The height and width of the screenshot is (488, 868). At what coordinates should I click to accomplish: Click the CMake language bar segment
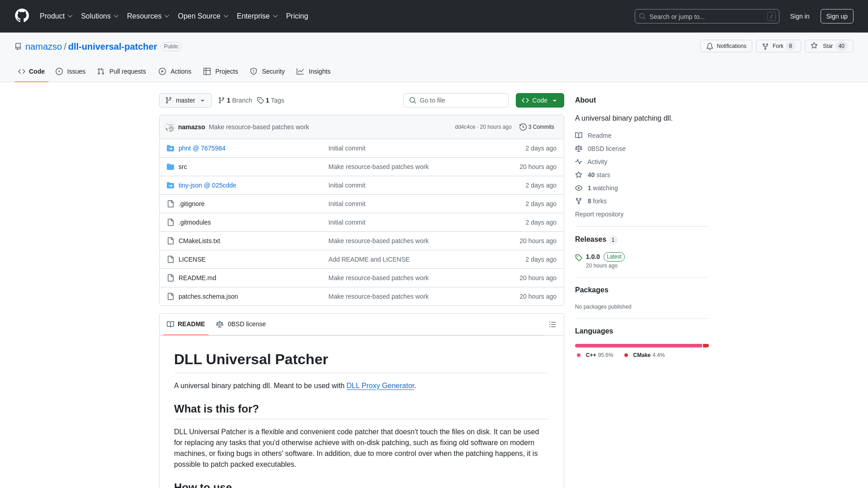706,346
